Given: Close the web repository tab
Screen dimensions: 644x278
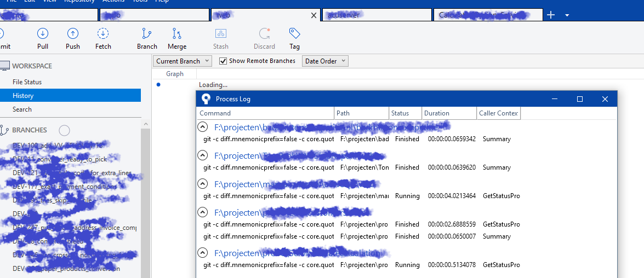Looking at the screenshot, I should coord(314,15).
